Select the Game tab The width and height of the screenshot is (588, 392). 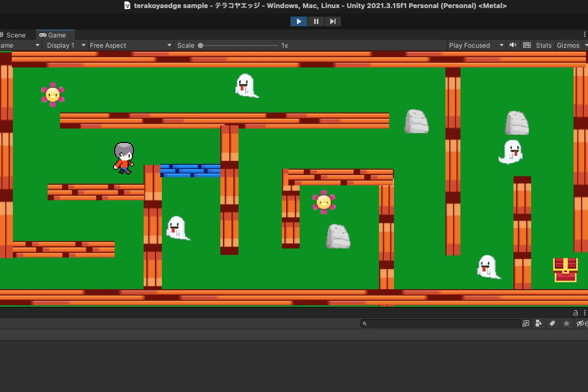point(53,35)
